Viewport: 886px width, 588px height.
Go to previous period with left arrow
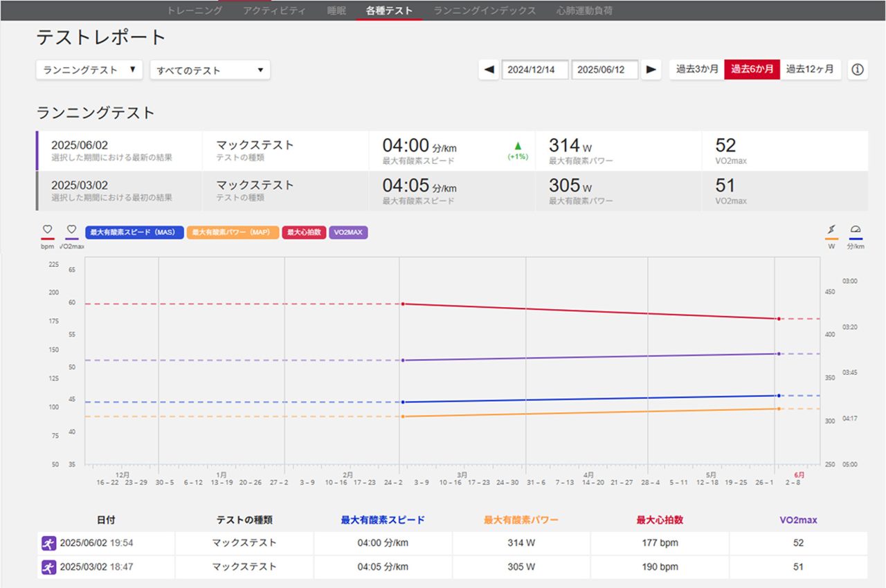489,70
